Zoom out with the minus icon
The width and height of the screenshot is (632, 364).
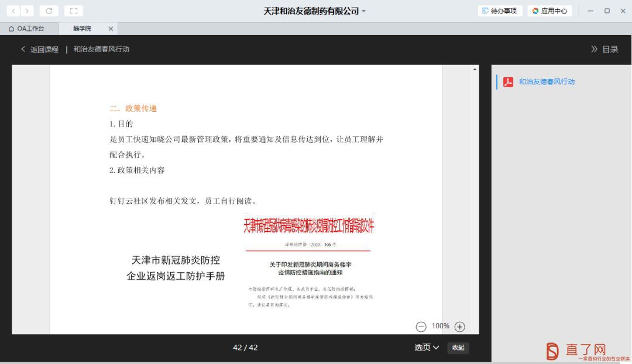point(421,327)
